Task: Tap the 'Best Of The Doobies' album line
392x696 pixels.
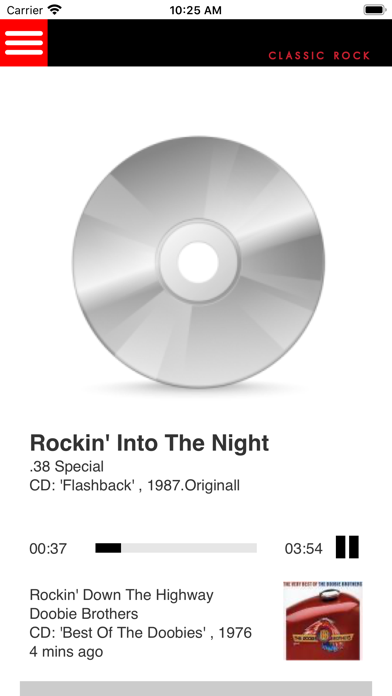Action: [x=141, y=633]
